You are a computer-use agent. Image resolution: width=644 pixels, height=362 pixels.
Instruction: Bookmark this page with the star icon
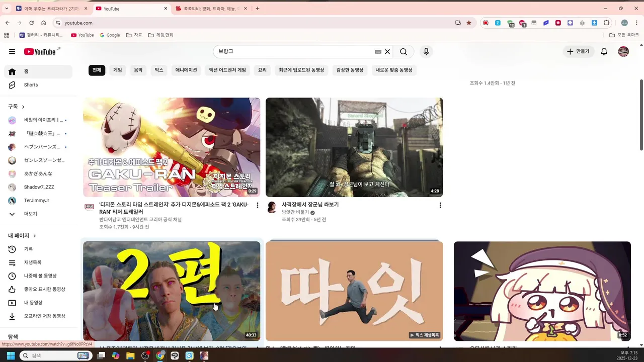469,23
